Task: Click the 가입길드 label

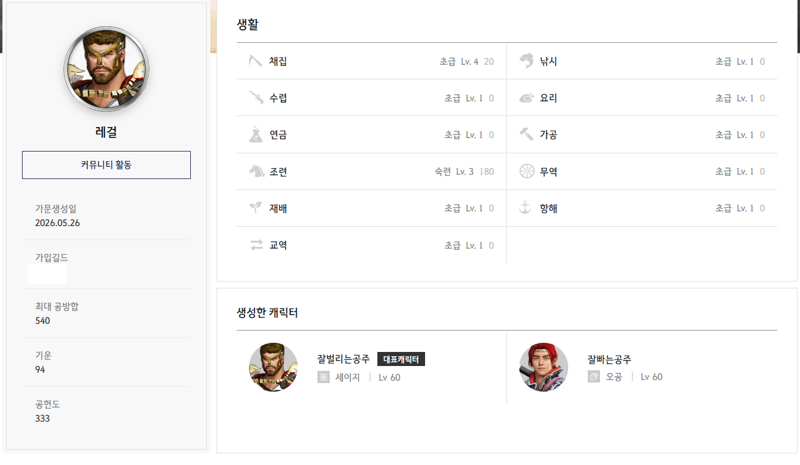Action: point(52,257)
